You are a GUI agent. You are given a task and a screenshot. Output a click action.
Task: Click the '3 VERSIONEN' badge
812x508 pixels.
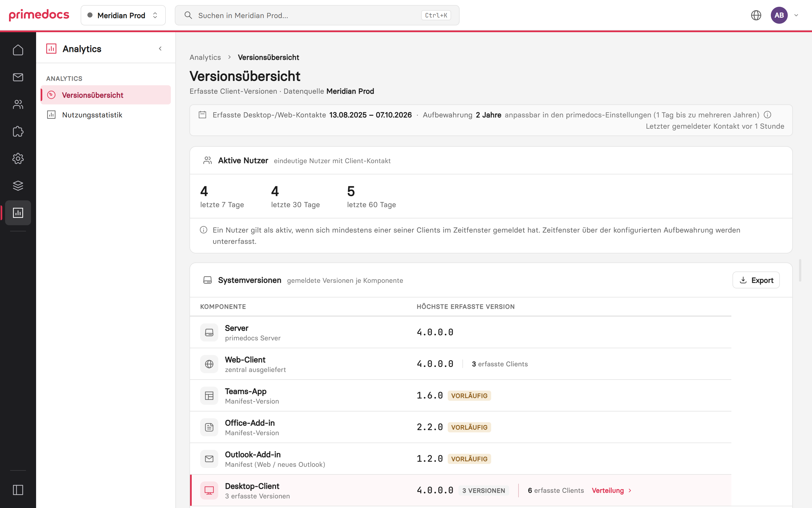(484, 491)
